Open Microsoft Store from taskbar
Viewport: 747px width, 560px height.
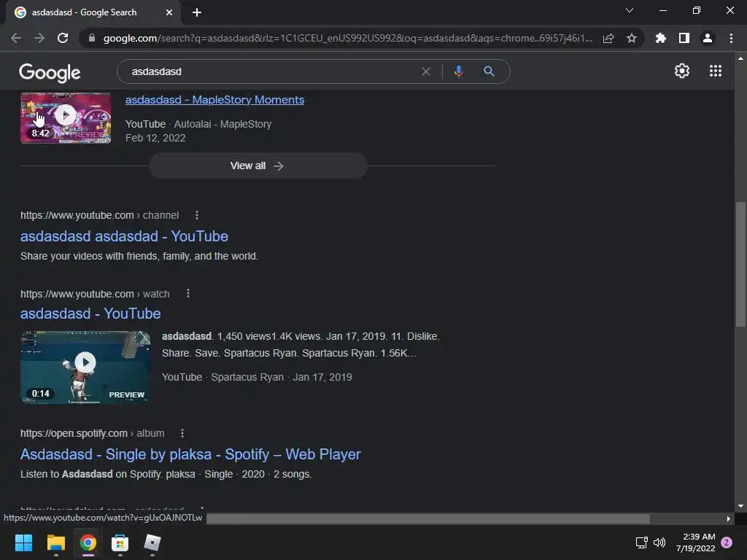[120, 542]
